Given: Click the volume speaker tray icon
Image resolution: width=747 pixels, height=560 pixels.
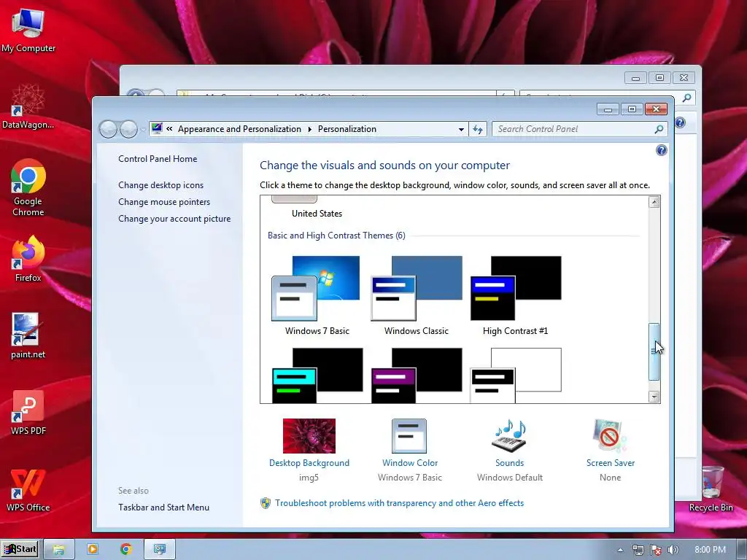Looking at the screenshot, I should point(673,550).
